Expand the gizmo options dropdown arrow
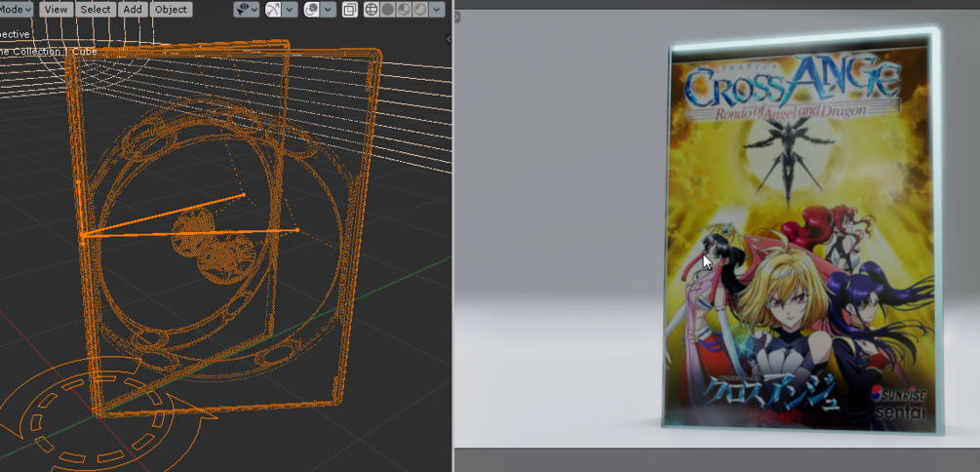 click(x=290, y=10)
